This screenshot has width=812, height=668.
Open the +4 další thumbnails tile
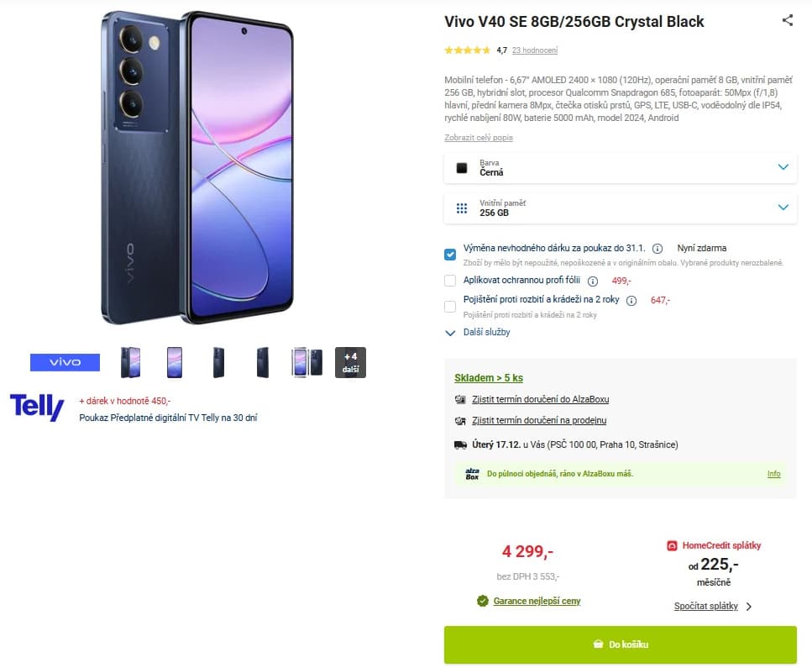(350, 362)
